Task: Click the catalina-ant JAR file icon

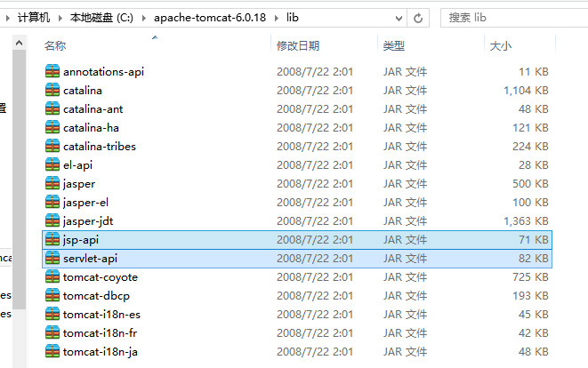Action: click(52, 108)
